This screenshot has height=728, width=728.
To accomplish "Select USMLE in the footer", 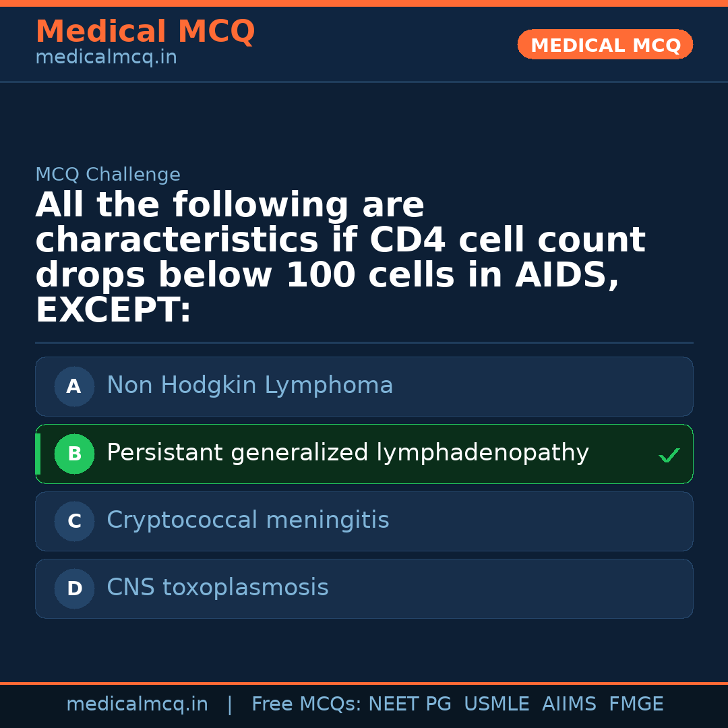I will (496, 704).
